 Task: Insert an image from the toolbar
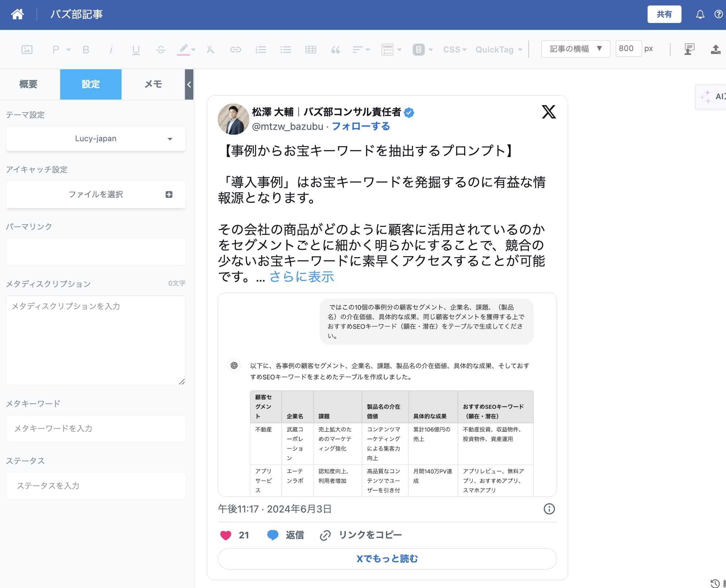27,50
